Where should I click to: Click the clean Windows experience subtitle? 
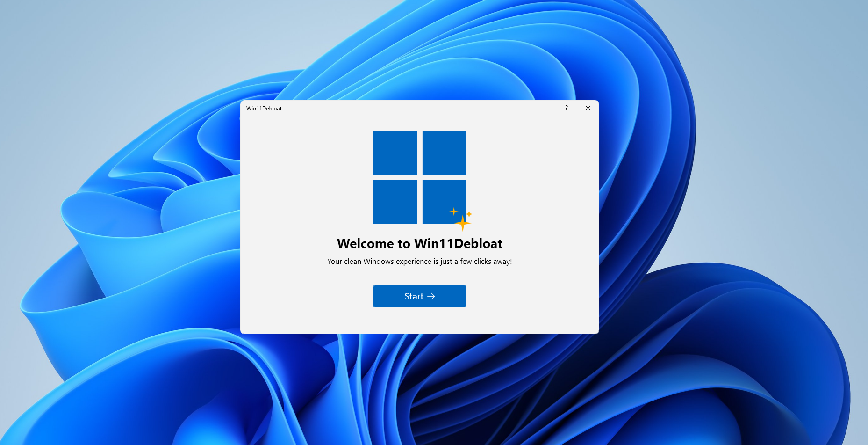[419, 262]
